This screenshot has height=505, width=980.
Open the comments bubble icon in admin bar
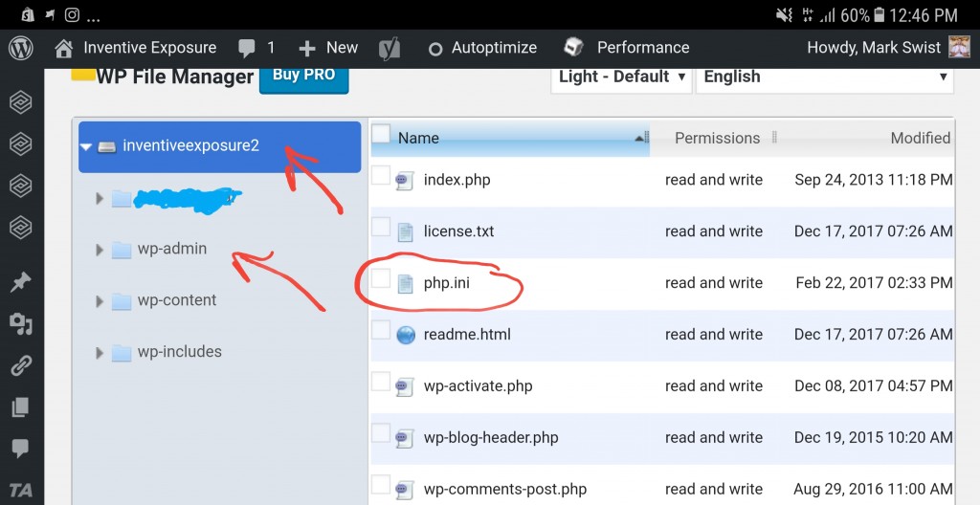[246, 48]
